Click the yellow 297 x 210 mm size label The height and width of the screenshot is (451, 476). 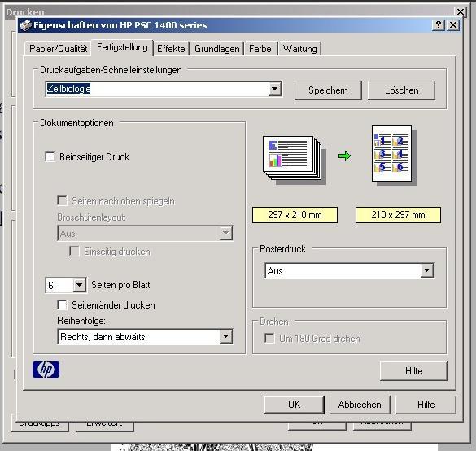[x=295, y=215]
